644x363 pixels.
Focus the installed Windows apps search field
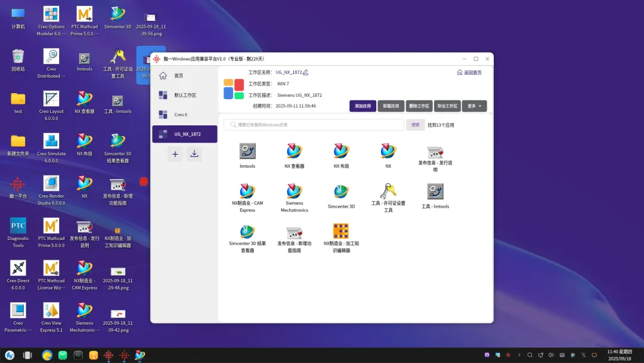coord(314,125)
